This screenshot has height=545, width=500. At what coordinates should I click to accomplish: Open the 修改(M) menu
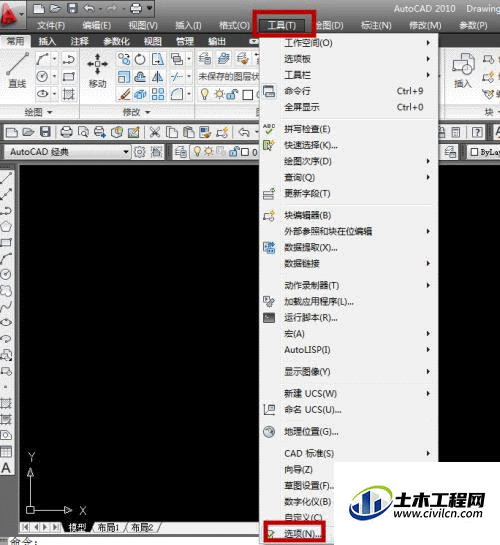pyautogui.click(x=425, y=25)
